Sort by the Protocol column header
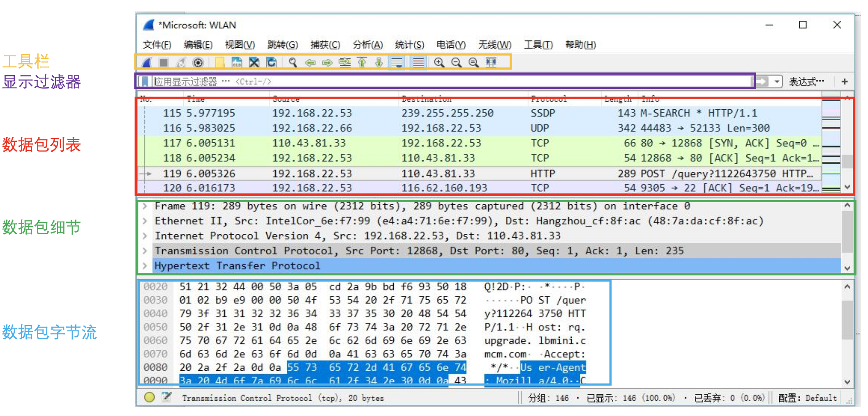This screenshot has height=416, width=868. tap(565, 99)
